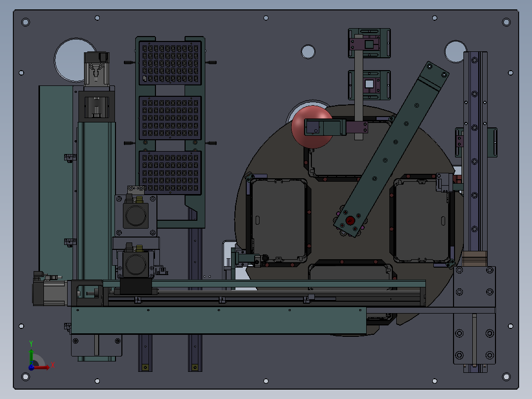Select the motor atop the left vertical actuator

(97, 70)
